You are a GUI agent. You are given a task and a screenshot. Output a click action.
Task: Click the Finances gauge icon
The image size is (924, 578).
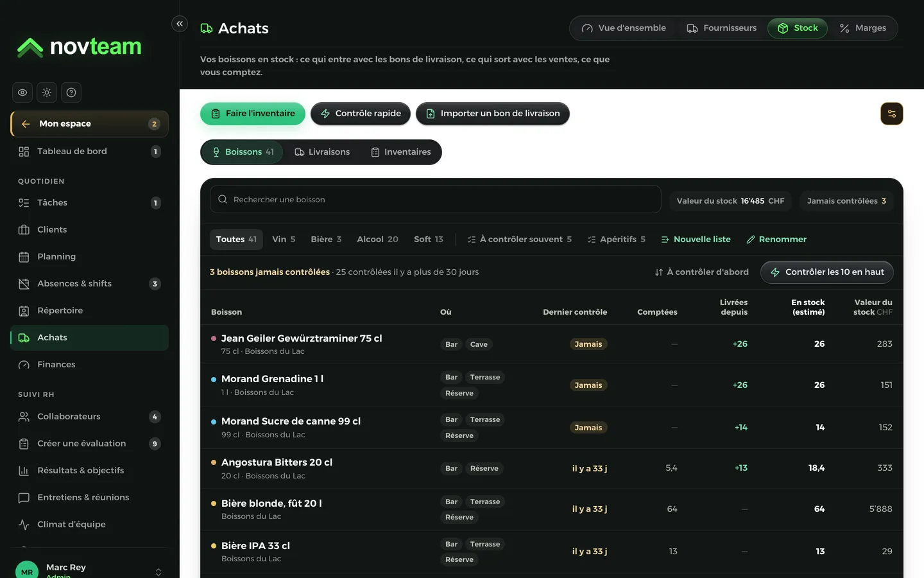(x=24, y=365)
